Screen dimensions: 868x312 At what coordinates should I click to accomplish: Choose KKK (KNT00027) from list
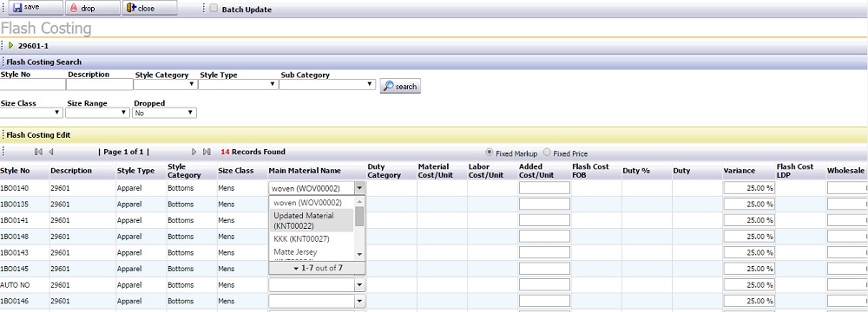coord(312,238)
